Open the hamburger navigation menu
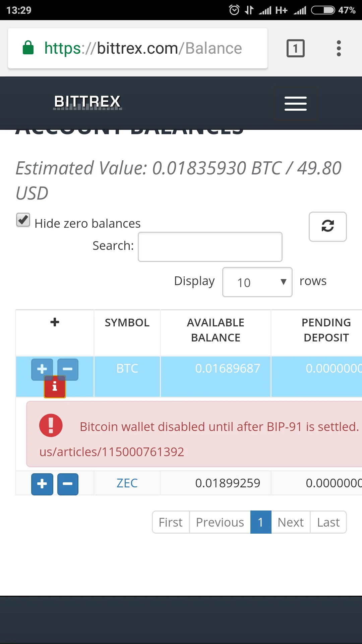The width and height of the screenshot is (362, 644). [x=296, y=103]
